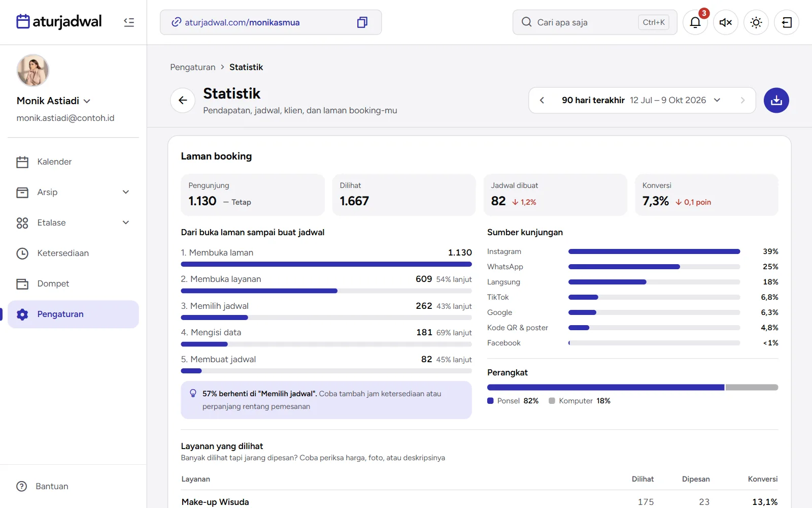Click the Make-up Wisuda row
Image resolution: width=812 pixels, height=508 pixels.
(x=480, y=501)
